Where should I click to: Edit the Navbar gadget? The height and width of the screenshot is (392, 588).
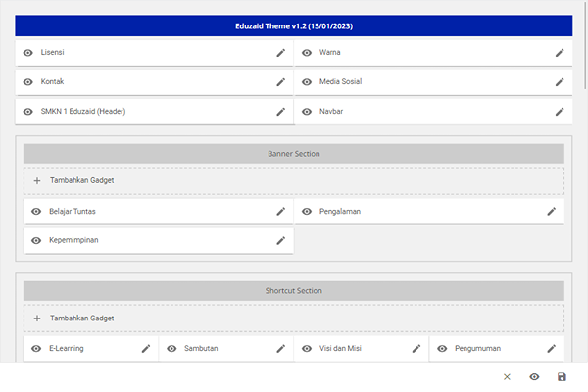pyautogui.click(x=560, y=111)
